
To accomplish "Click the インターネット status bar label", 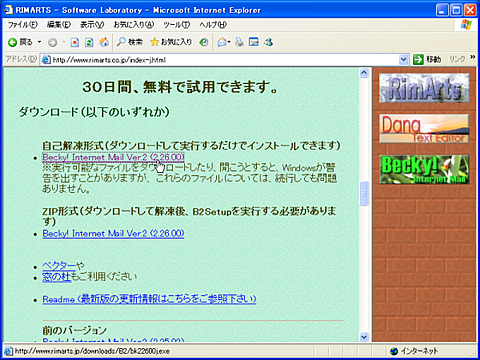I will [419, 351].
